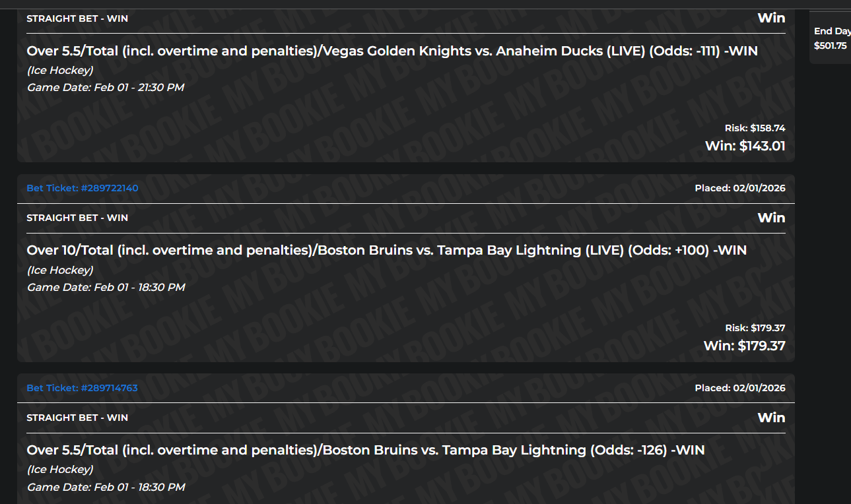Click game date under the Over 10 LIVE bet
Viewport: 851px width, 504px height.
point(106,287)
